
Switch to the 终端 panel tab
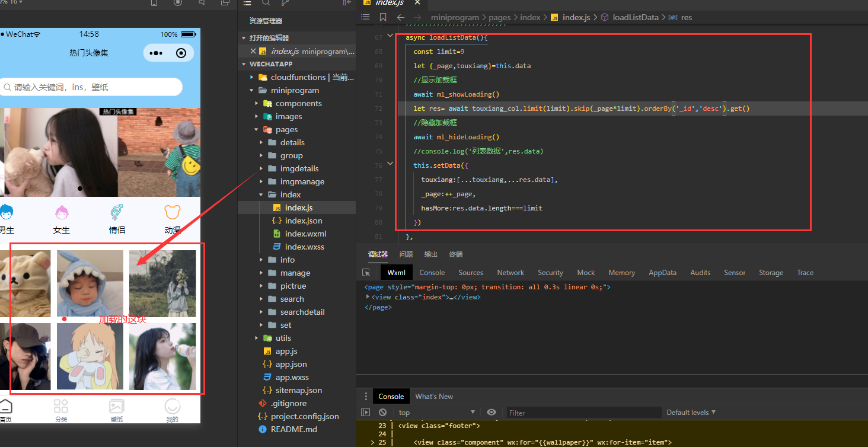[456, 254]
